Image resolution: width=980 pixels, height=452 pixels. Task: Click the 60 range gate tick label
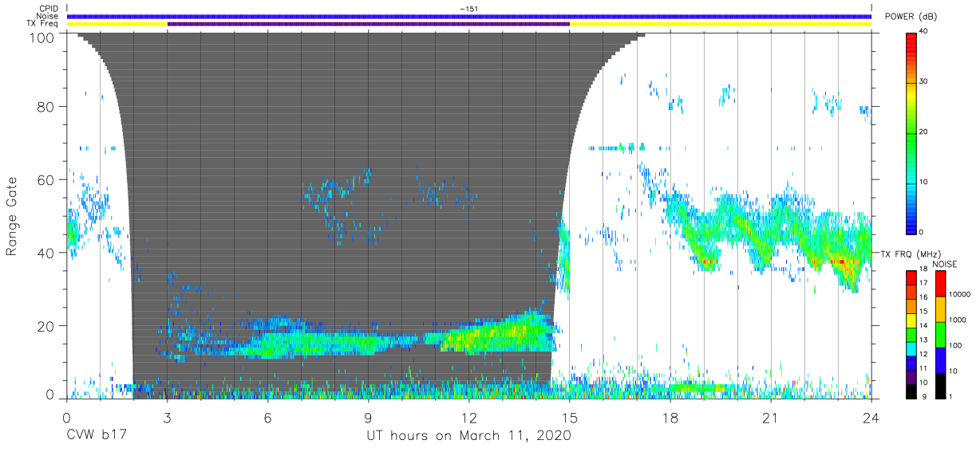pyautogui.click(x=46, y=180)
